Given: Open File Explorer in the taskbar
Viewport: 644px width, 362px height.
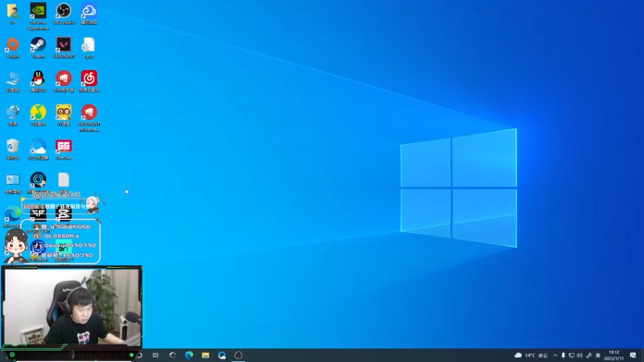Looking at the screenshot, I should (x=205, y=355).
